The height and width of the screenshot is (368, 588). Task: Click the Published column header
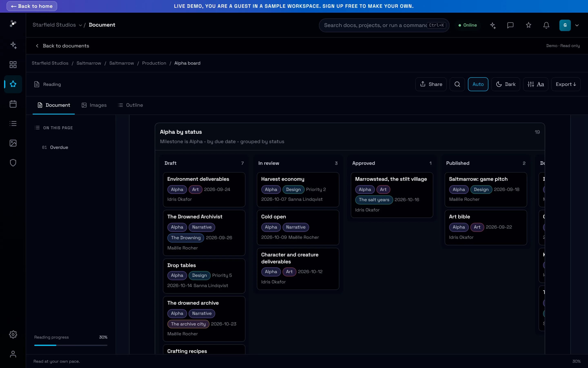pyautogui.click(x=486, y=163)
